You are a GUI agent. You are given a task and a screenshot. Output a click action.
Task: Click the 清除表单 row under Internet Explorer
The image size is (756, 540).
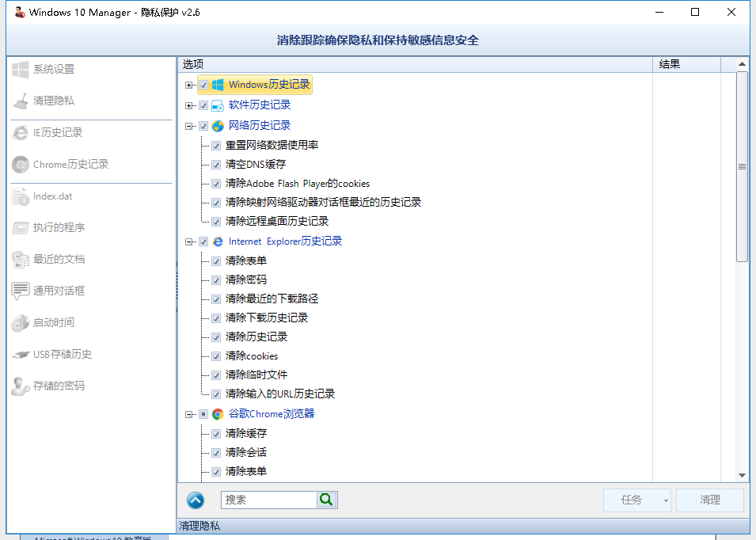pyautogui.click(x=246, y=260)
